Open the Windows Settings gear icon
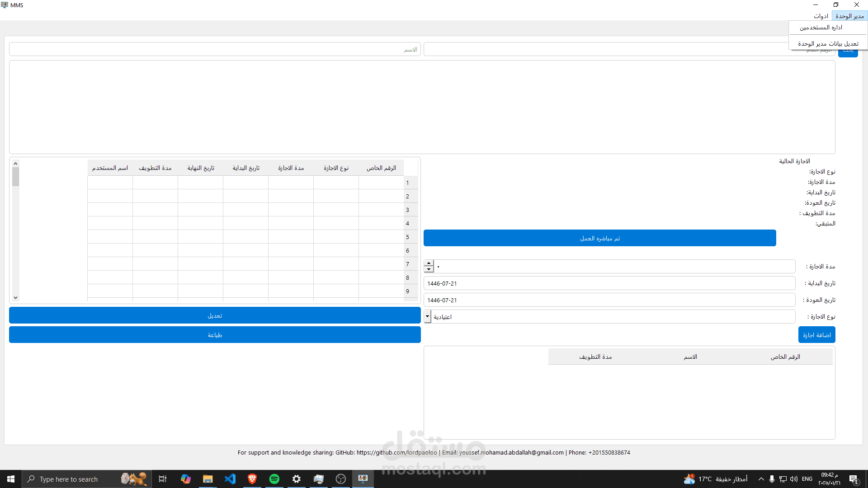This screenshot has width=868, height=488. 297,479
